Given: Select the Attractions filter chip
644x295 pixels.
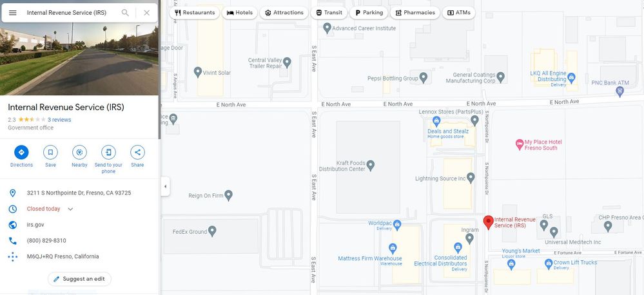Looking at the screenshot, I should (x=284, y=13).
